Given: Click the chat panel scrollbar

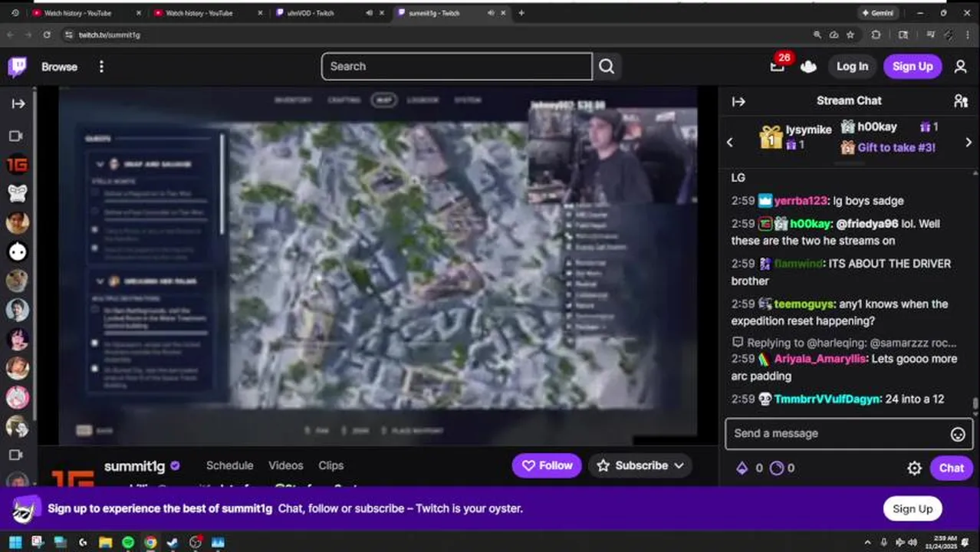Looking at the screenshot, I should 975,404.
